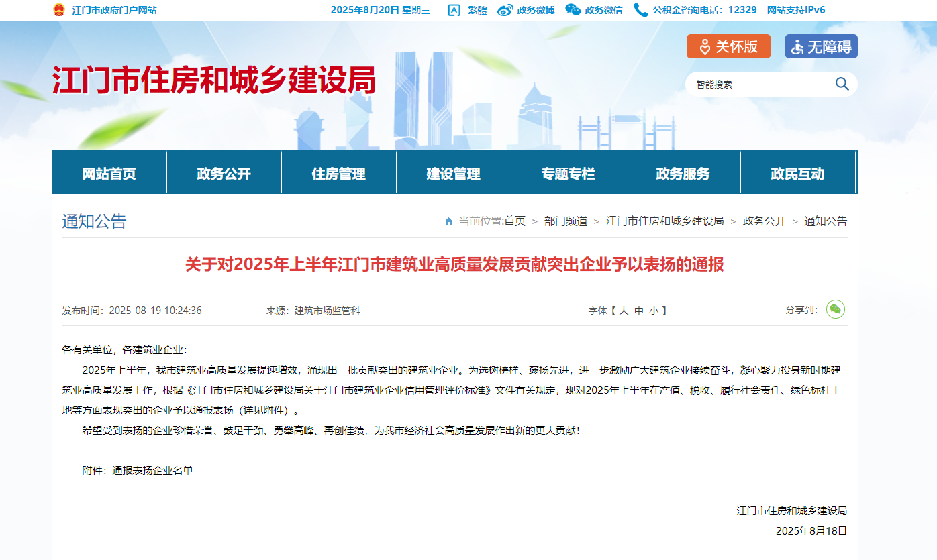Share article via green WeChat icon
The image size is (937, 560).
[x=835, y=309]
